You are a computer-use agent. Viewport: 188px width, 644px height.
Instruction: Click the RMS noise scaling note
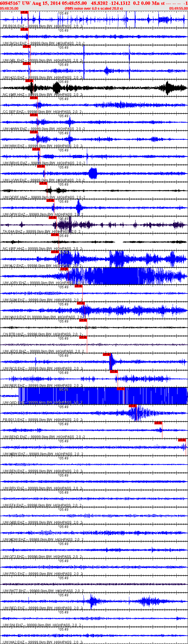point(94,9)
